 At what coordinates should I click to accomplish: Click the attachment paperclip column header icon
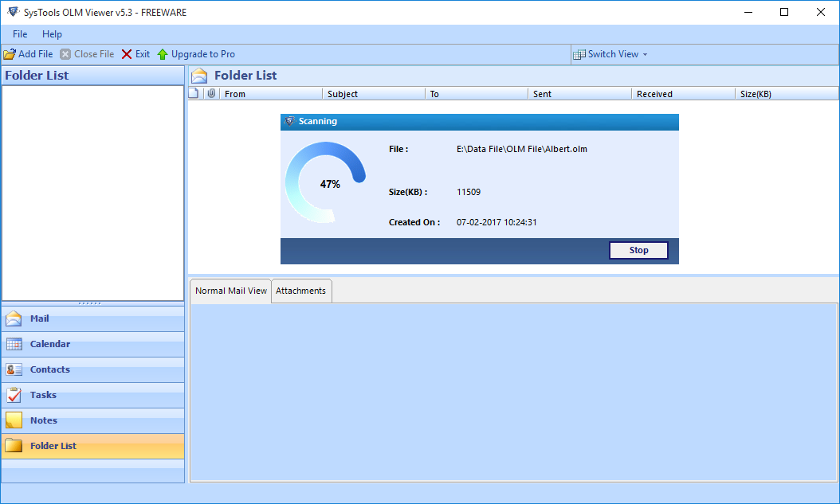pyautogui.click(x=212, y=94)
